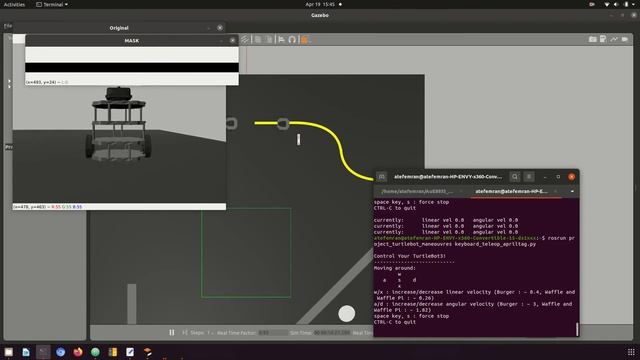The width and height of the screenshot is (640, 360).
Task: Open the show applications grid icon
Action: (631, 352)
